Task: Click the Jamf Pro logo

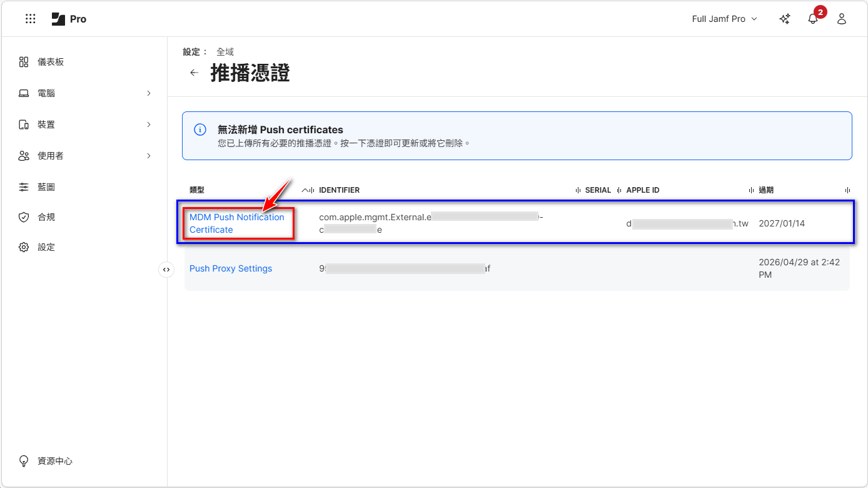Action: (69, 19)
